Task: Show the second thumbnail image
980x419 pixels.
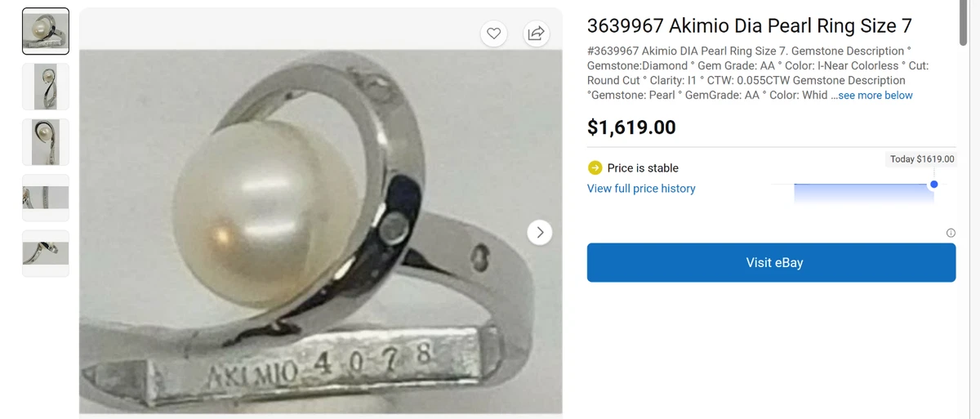Action: coord(46,87)
